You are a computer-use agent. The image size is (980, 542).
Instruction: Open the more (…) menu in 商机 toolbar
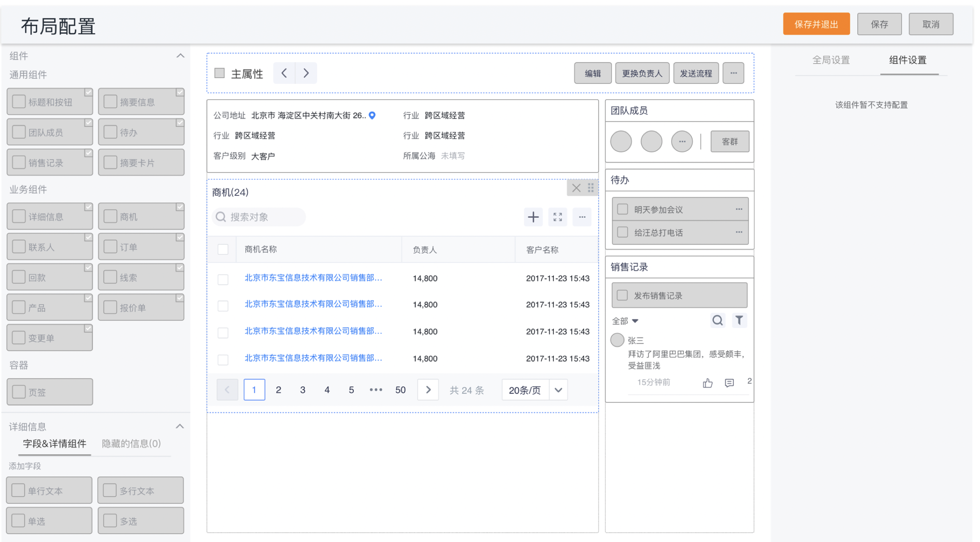click(582, 217)
